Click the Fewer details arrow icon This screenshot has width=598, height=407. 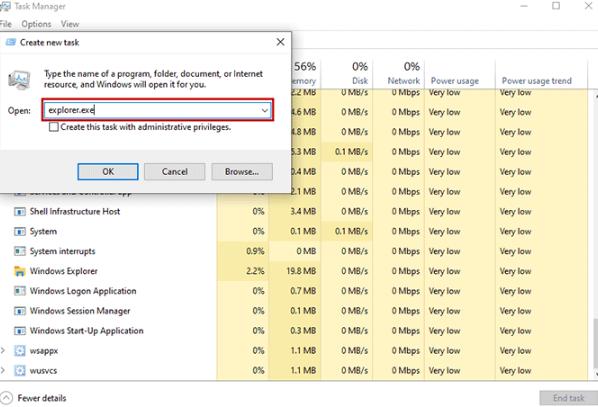coord(6,398)
